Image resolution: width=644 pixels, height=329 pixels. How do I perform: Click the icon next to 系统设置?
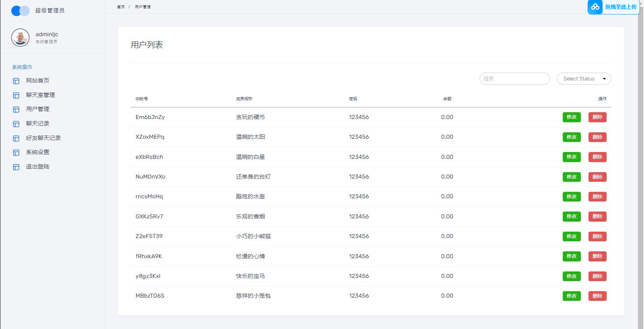pos(16,152)
